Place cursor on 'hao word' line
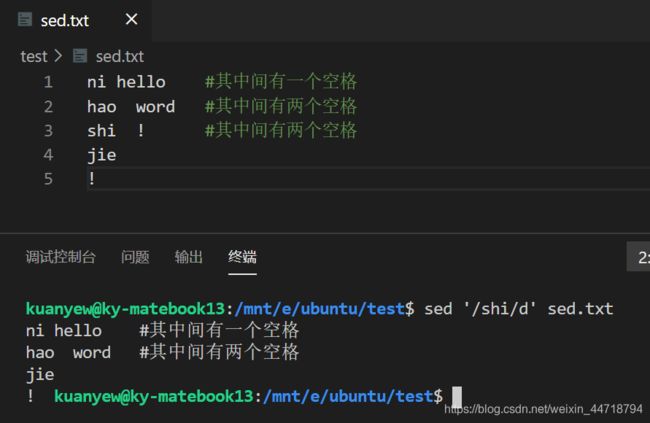The height and width of the screenshot is (423, 650). coord(131,107)
